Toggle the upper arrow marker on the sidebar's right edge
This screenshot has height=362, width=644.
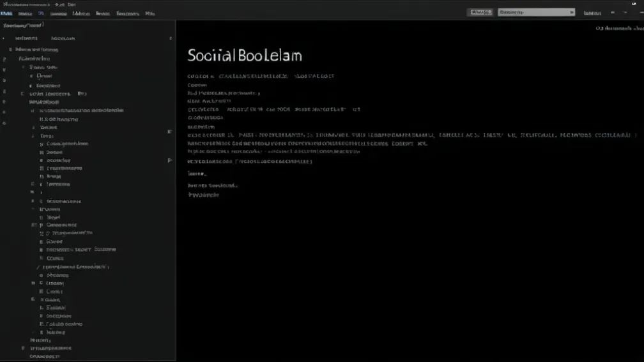coord(169,132)
